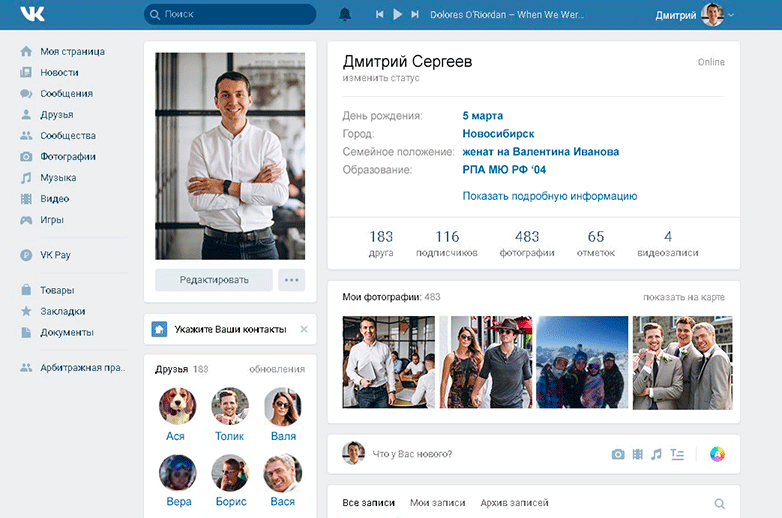Screen dimensions: 782x518
Task: Open the article editor icon in post box
Action: [x=677, y=454]
